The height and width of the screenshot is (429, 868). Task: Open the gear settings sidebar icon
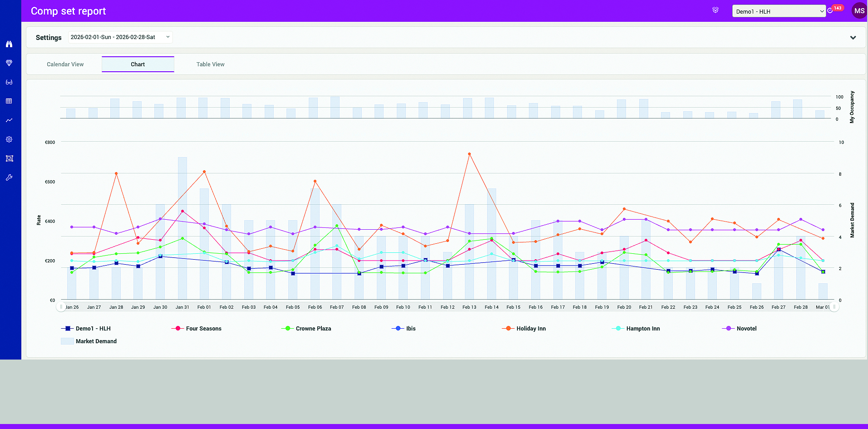(x=9, y=139)
